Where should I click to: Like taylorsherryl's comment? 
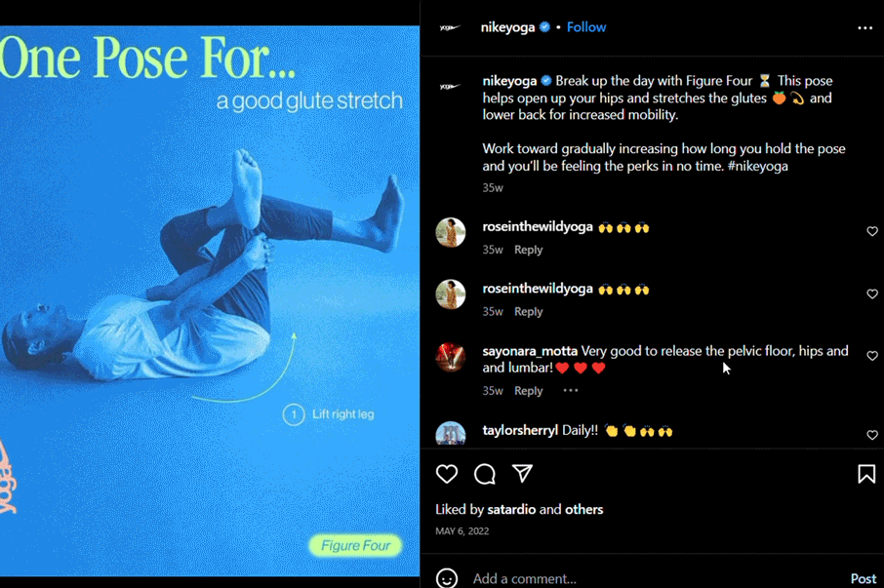tap(872, 435)
